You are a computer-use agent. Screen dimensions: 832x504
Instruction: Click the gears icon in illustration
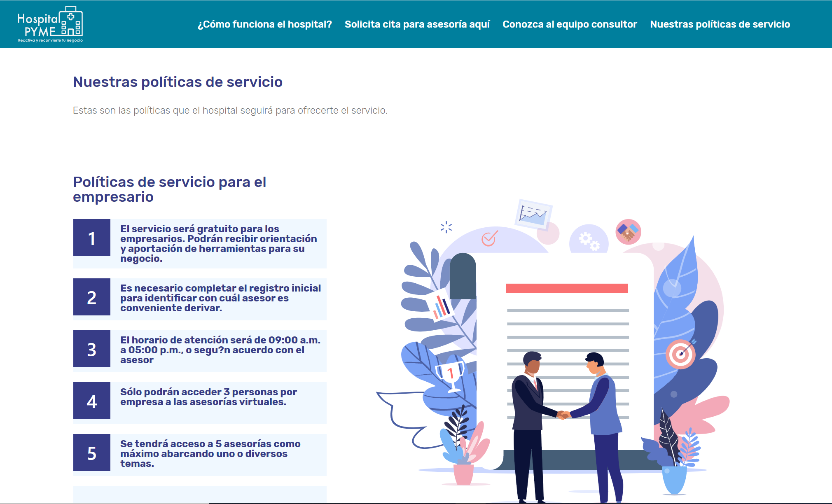point(589,241)
